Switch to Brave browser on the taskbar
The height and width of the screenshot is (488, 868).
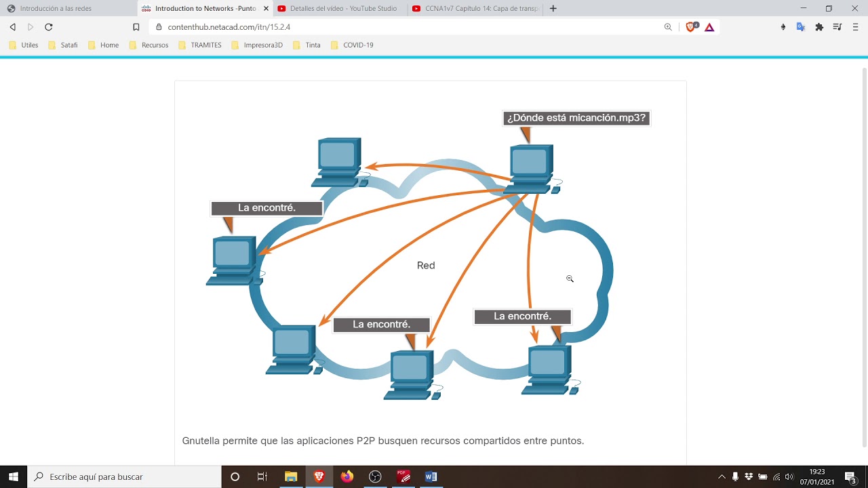tap(319, 476)
